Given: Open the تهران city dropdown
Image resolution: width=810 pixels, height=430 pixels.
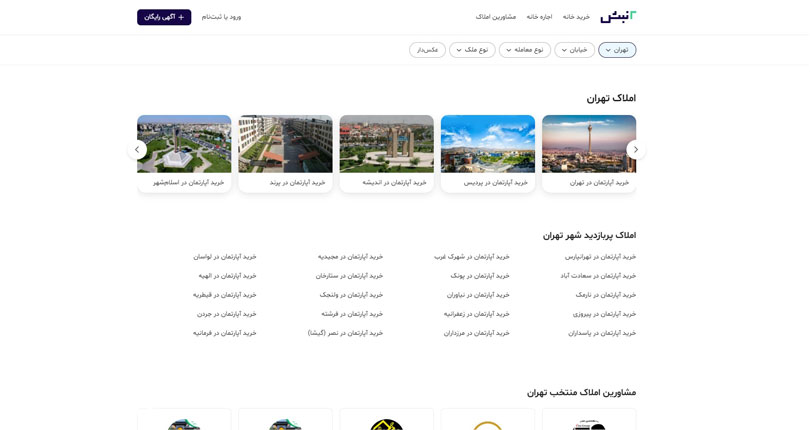Looking at the screenshot, I should 617,50.
